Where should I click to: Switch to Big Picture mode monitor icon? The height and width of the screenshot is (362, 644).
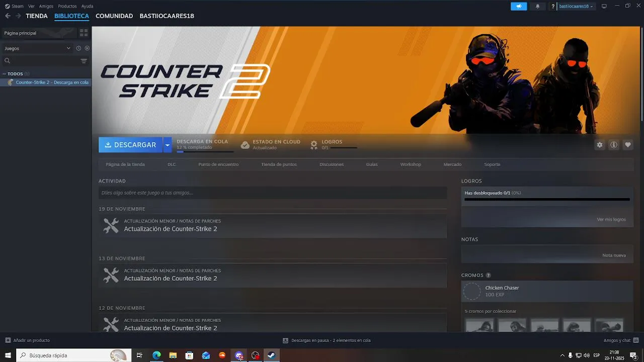pos(604,6)
